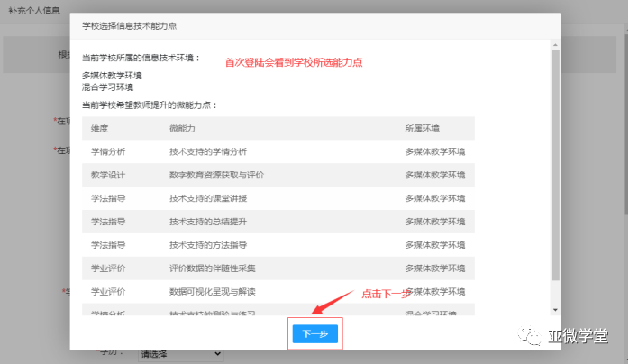Click the 学校选择信息技术能力点 dialog title
629x364 pixels.
129,26
